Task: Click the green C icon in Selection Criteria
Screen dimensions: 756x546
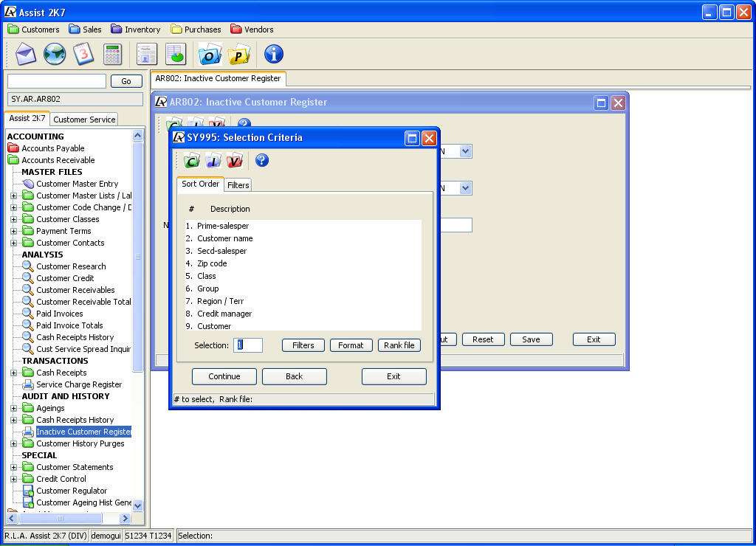Action: pyautogui.click(x=192, y=161)
